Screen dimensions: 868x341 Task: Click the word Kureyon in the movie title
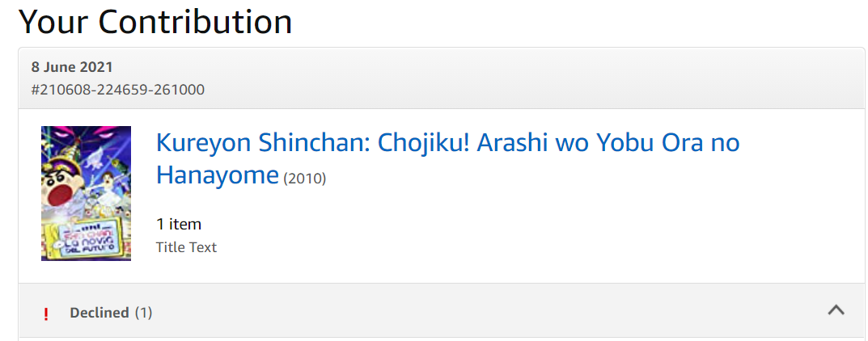[x=203, y=143]
